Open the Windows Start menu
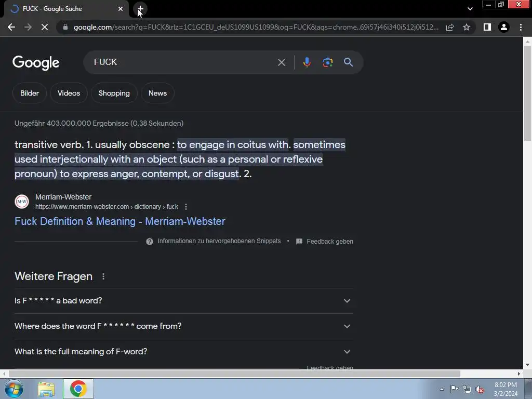This screenshot has height=399, width=532. [x=14, y=389]
